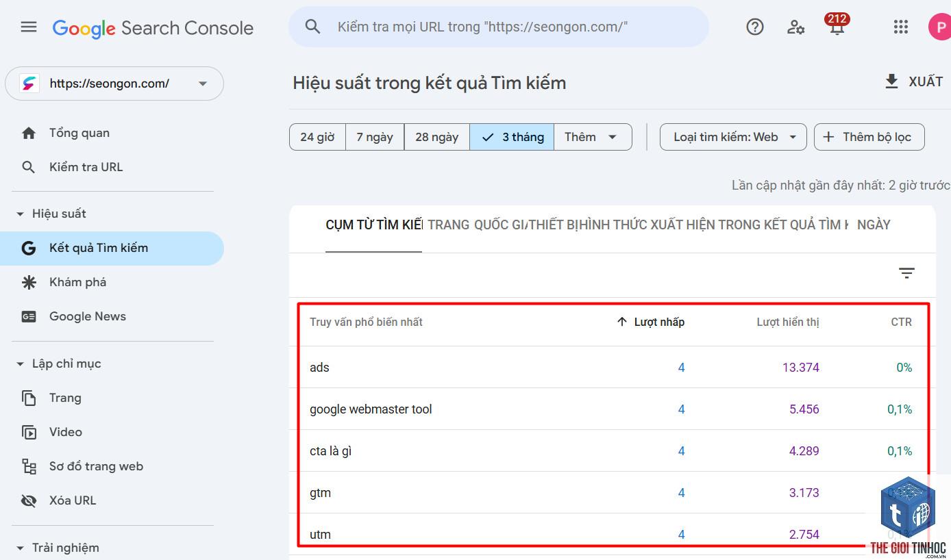
Task: Click the Google G icon in sidebar
Action: click(x=29, y=248)
